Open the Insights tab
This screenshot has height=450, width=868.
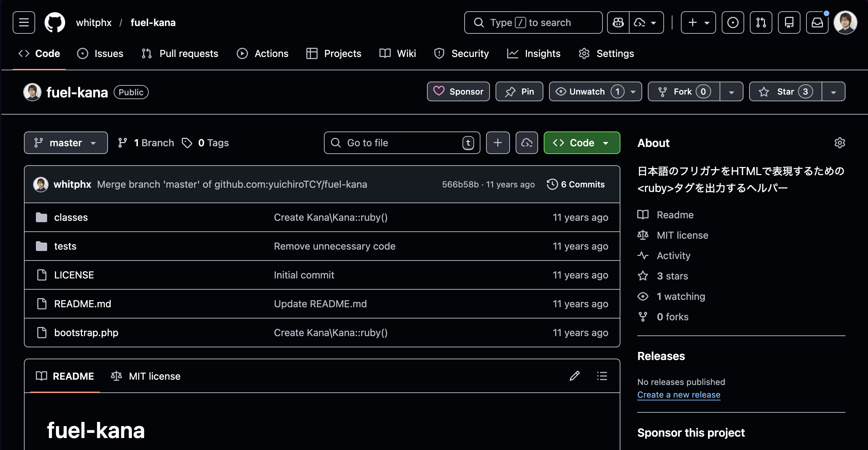[534, 53]
